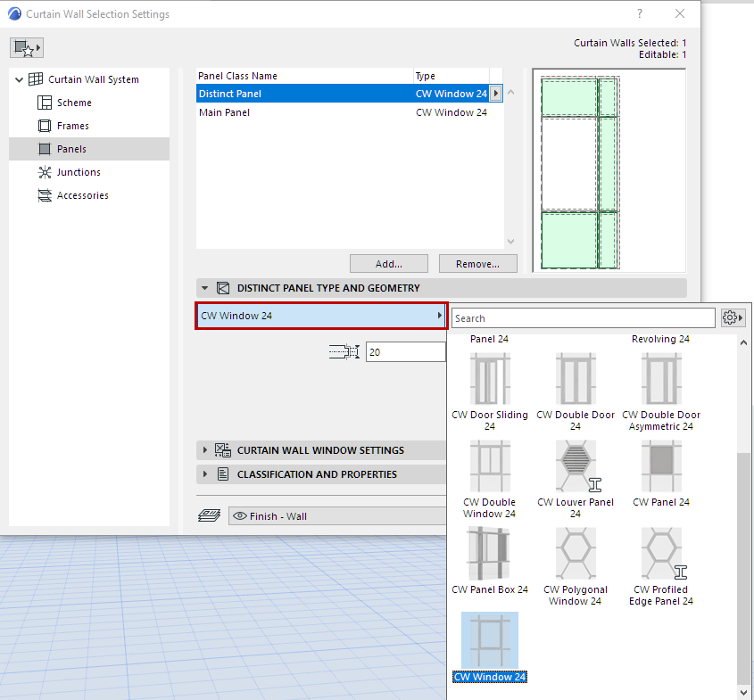Image resolution: width=754 pixels, height=700 pixels.
Task: Select the Junctions page icon
Action: point(45,172)
